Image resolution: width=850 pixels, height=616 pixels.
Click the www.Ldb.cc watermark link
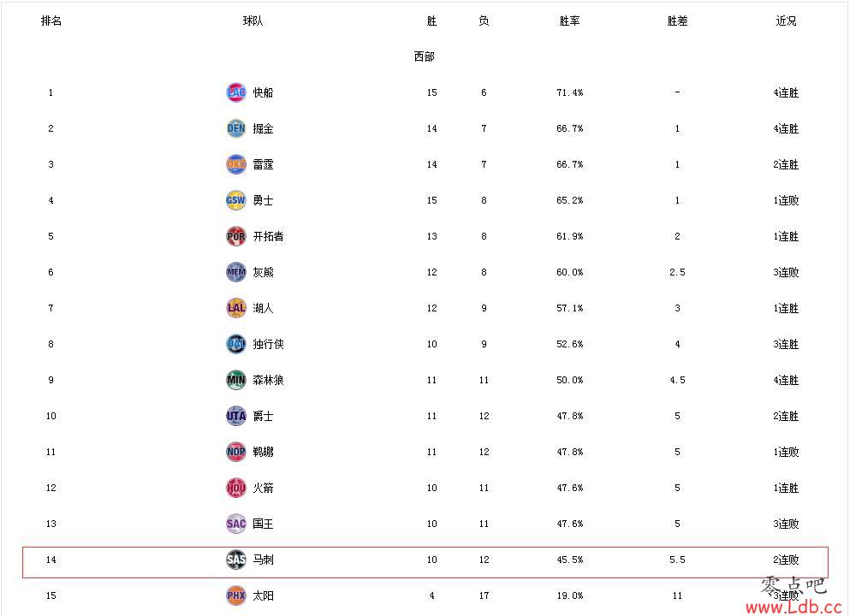794,607
